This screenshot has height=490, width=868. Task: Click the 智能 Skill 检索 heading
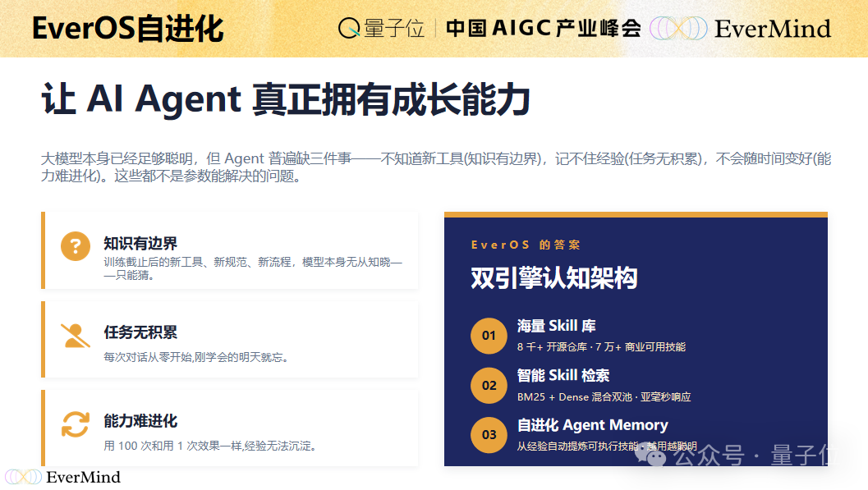pos(563,376)
